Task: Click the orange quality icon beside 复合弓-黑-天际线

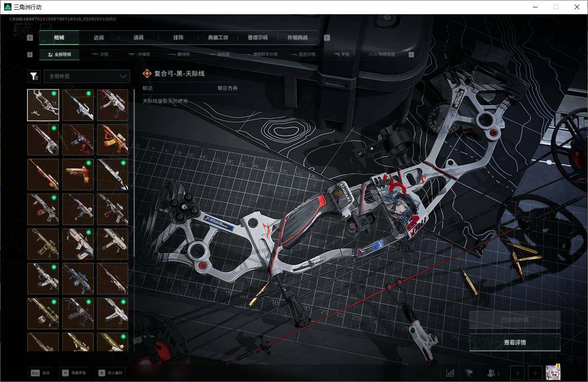Action: [x=147, y=73]
